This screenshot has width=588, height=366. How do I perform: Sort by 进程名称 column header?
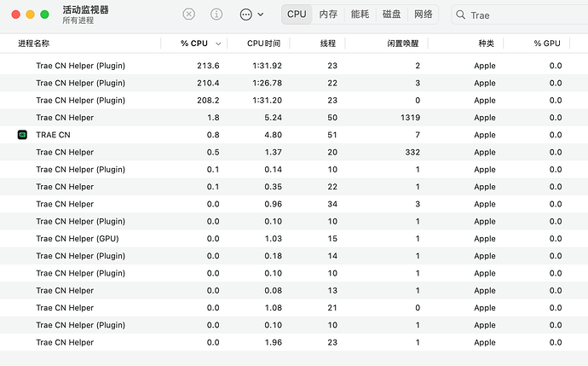pyautogui.click(x=34, y=44)
